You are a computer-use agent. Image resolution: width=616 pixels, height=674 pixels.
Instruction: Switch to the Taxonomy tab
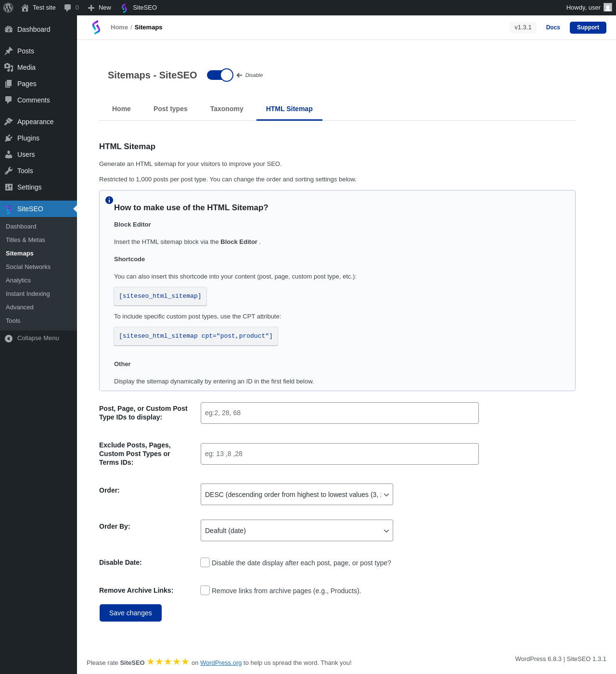click(x=227, y=109)
